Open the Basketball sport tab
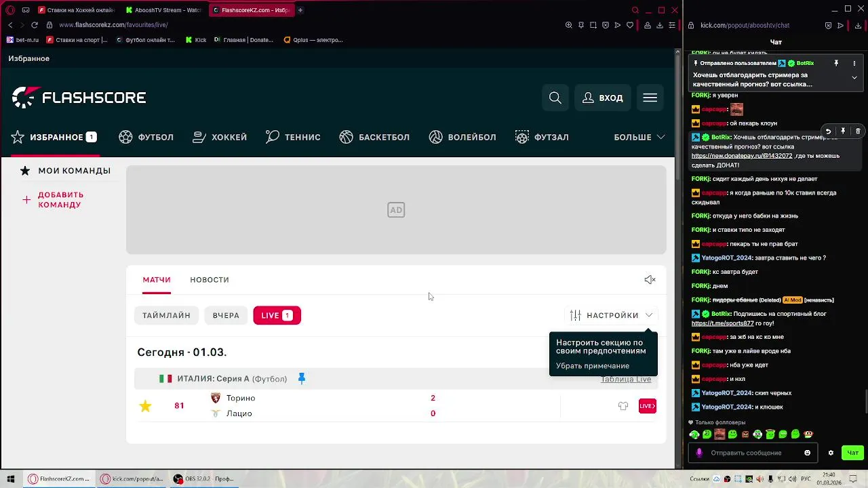The height and width of the screenshot is (488, 868). pos(374,137)
